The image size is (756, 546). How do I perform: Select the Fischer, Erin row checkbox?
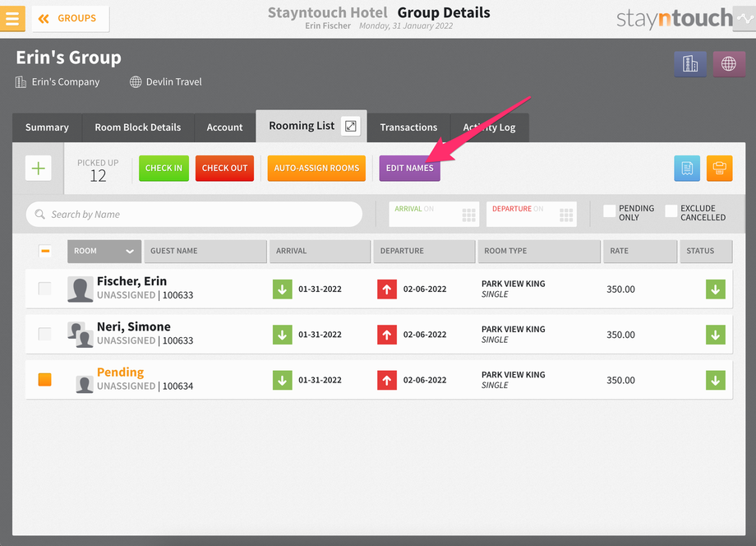tap(45, 289)
